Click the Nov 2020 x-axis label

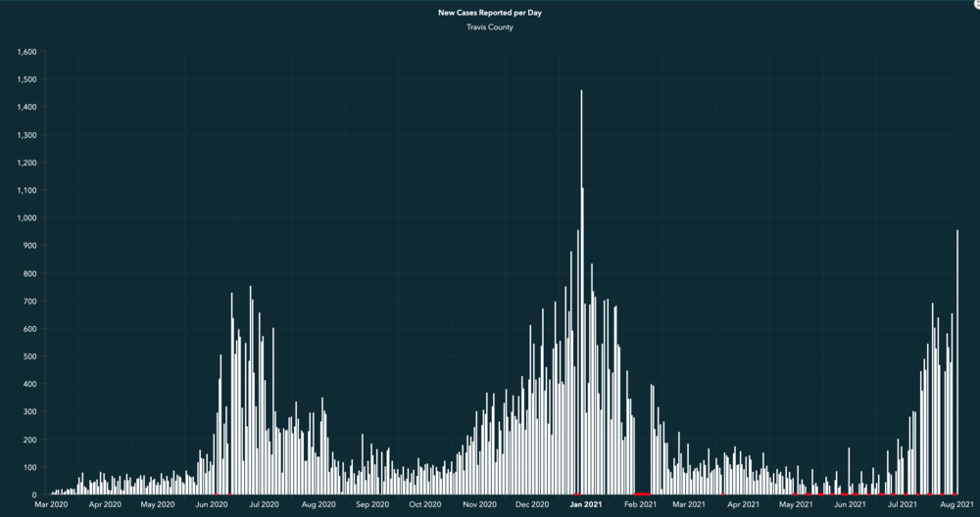[x=480, y=505]
